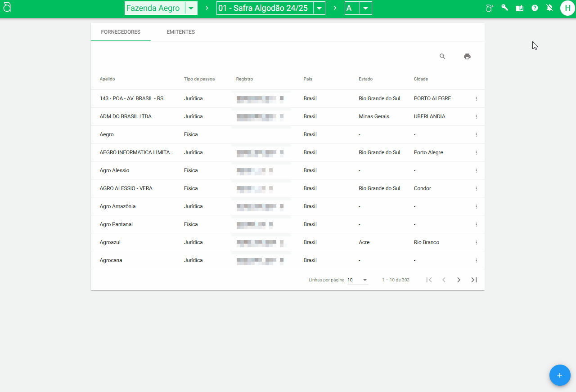Open the A area selector dropdown

point(365,8)
